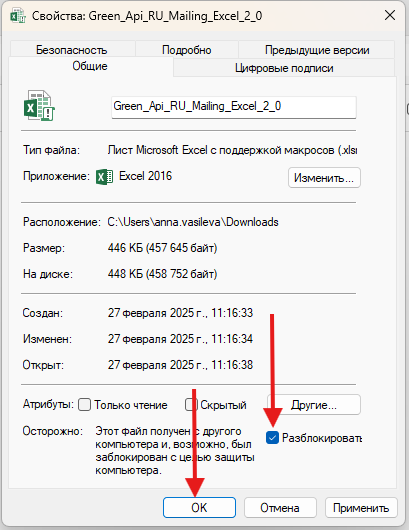Open the Подробно tab
Image resolution: width=409 pixels, height=530 pixels.
point(187,50)
